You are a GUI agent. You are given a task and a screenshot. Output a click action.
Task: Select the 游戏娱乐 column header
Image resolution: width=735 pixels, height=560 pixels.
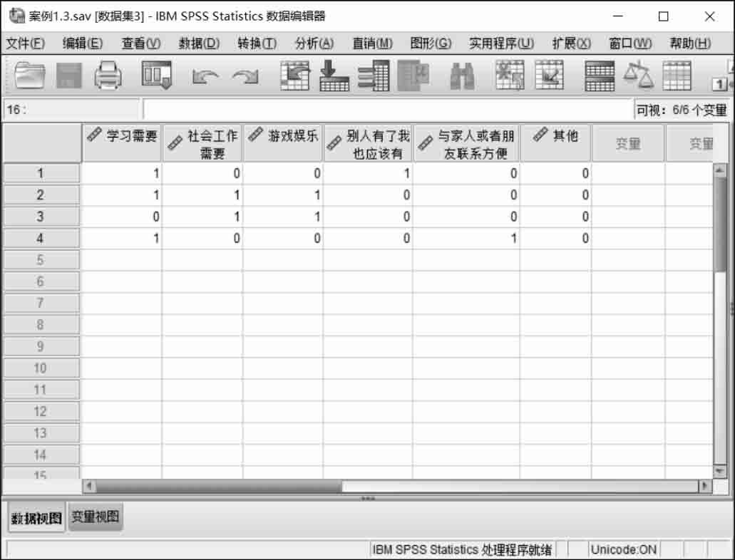tap(283, 143)
